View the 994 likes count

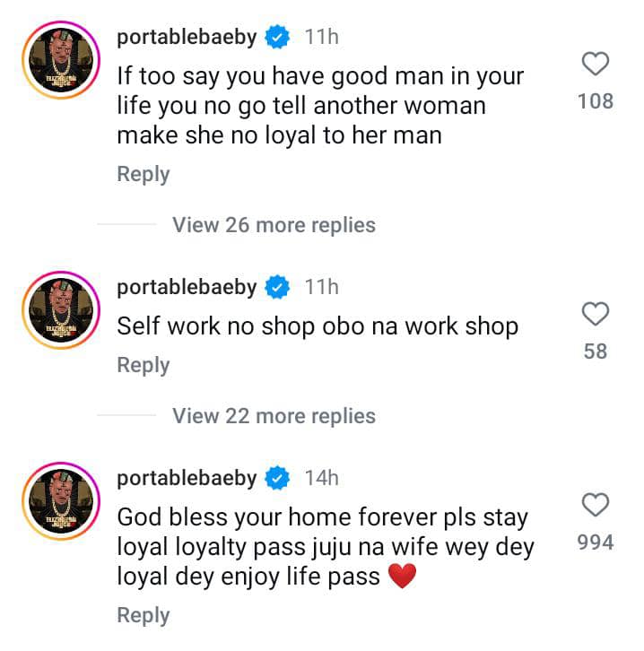[x=596, y=542]
